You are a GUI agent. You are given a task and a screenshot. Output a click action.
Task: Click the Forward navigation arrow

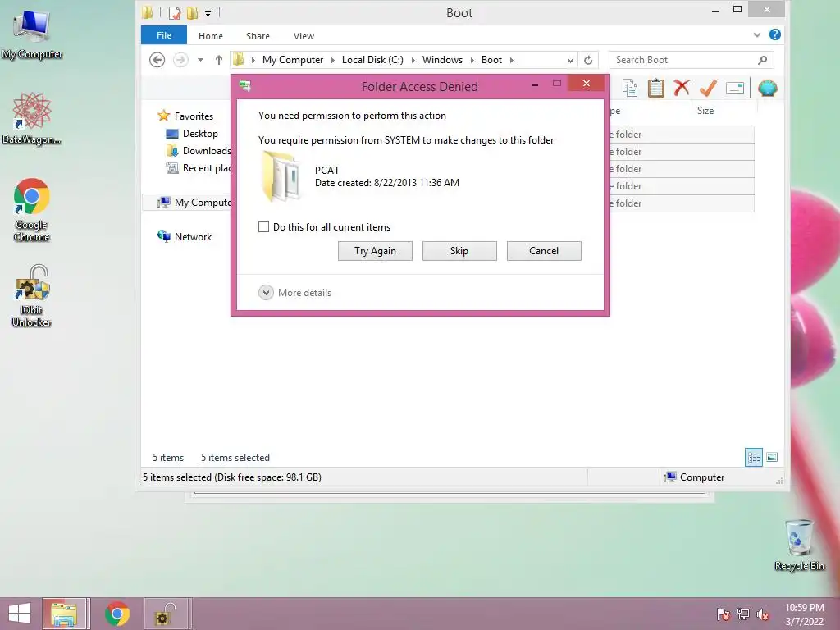[181, 60]
